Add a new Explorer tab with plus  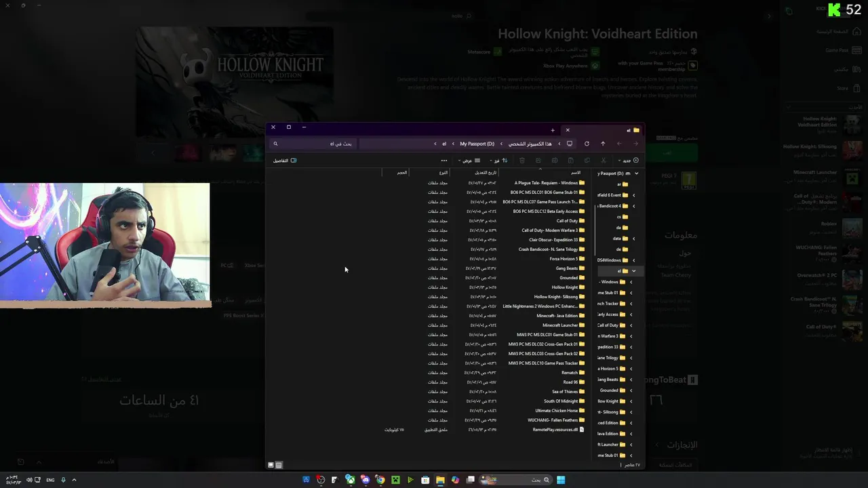(553, 130)
